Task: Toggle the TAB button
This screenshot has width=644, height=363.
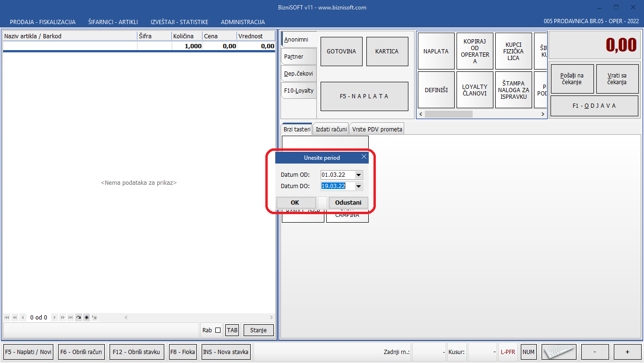Action: [x=232, y=330]
